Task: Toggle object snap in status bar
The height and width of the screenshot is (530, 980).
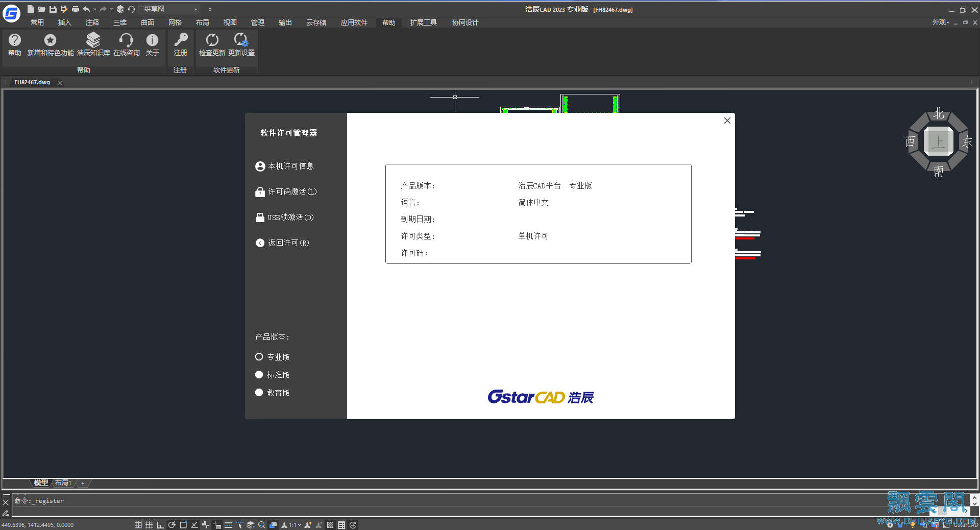Action: click(x=183, y=525)
